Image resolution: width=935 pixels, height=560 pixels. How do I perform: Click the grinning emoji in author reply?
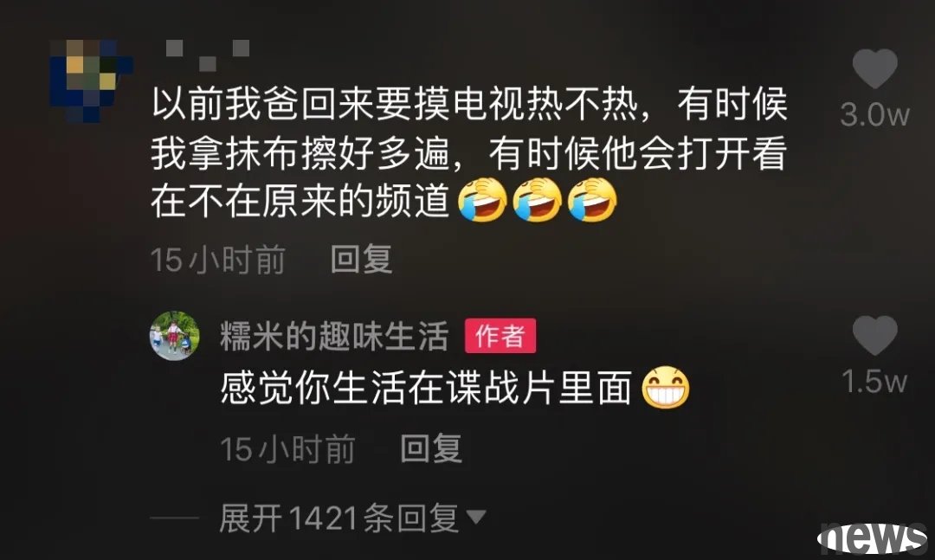[666, 387]
